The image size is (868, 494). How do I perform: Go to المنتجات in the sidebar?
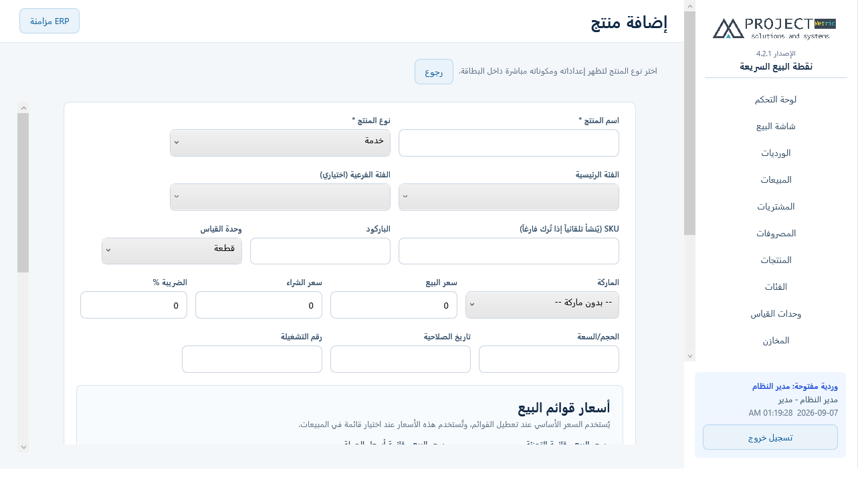pyautogui.click(x=776, y=260)
